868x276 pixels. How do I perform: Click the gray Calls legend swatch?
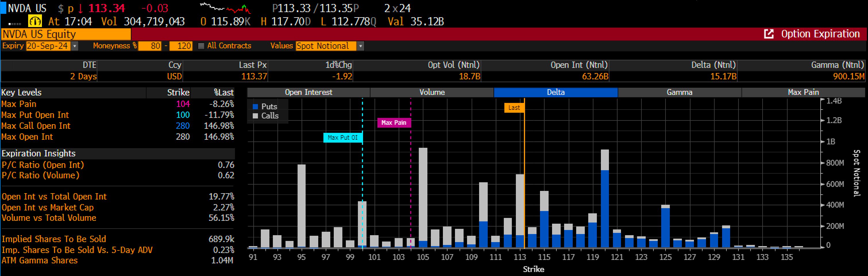(x=255, y=116)
